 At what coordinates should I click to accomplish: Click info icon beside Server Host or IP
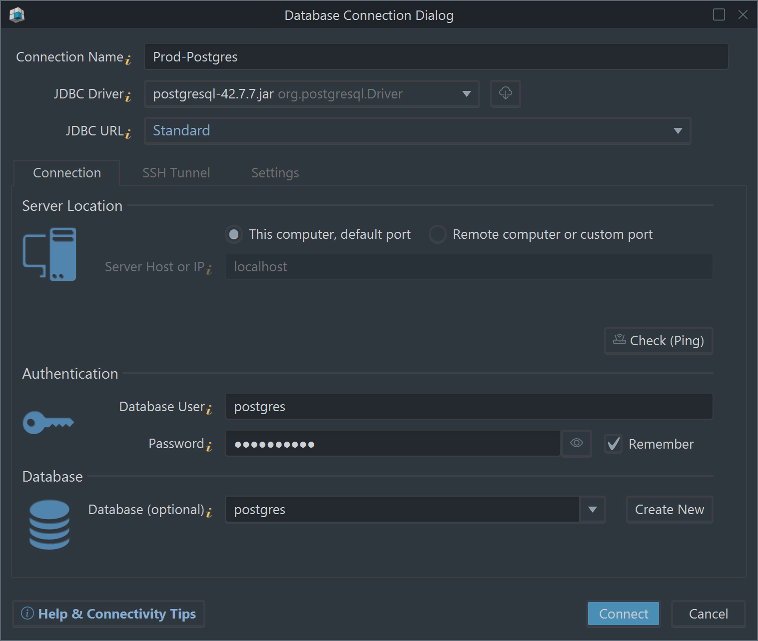tap(209, 269)
